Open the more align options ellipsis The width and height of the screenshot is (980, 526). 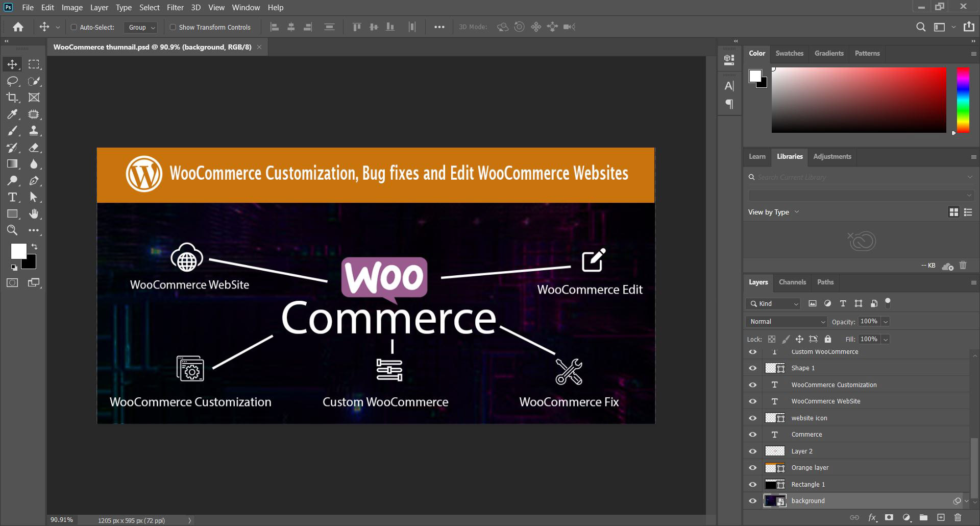pos(439,27)
